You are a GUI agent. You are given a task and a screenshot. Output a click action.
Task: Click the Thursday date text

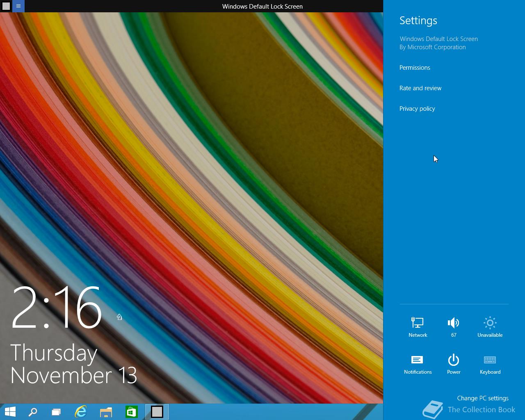(x=54, y=353)
